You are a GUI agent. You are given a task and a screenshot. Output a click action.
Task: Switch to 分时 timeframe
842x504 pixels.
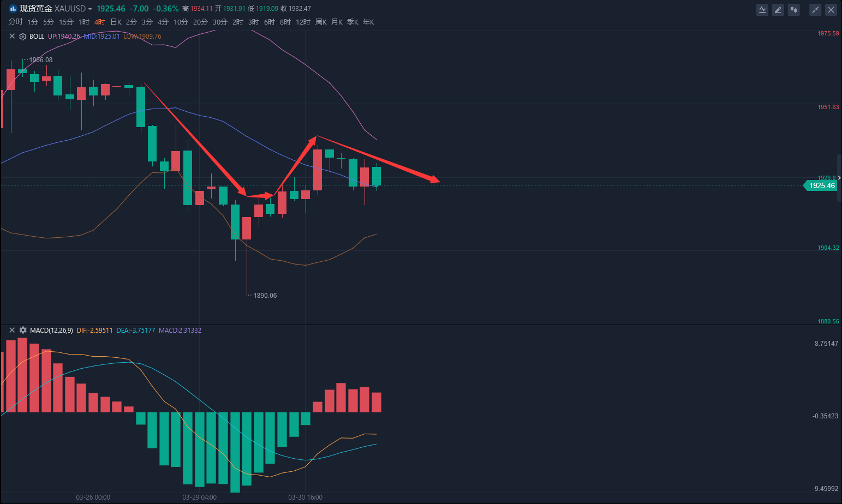click(x=15, y=22)
